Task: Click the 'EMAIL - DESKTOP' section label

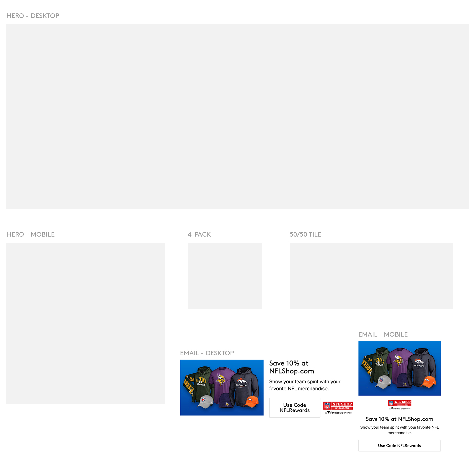Action: pyautogui.click(x=207, y=353)
